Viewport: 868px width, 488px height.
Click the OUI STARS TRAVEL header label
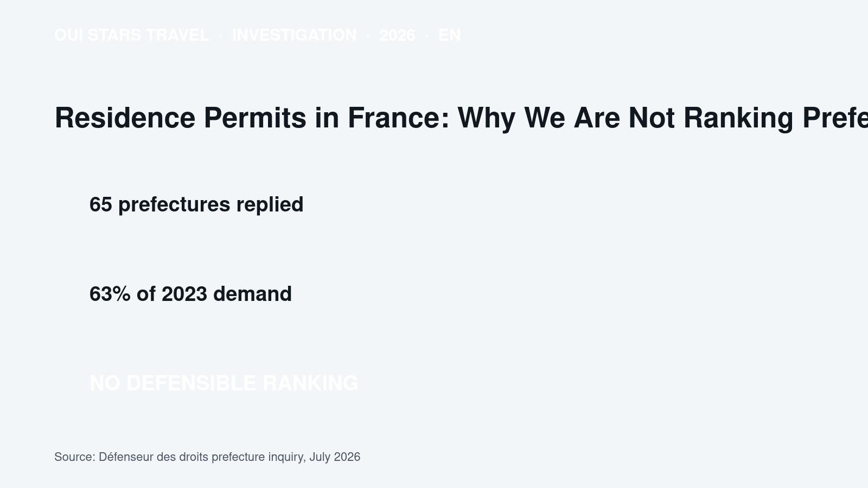click(132, 35)
